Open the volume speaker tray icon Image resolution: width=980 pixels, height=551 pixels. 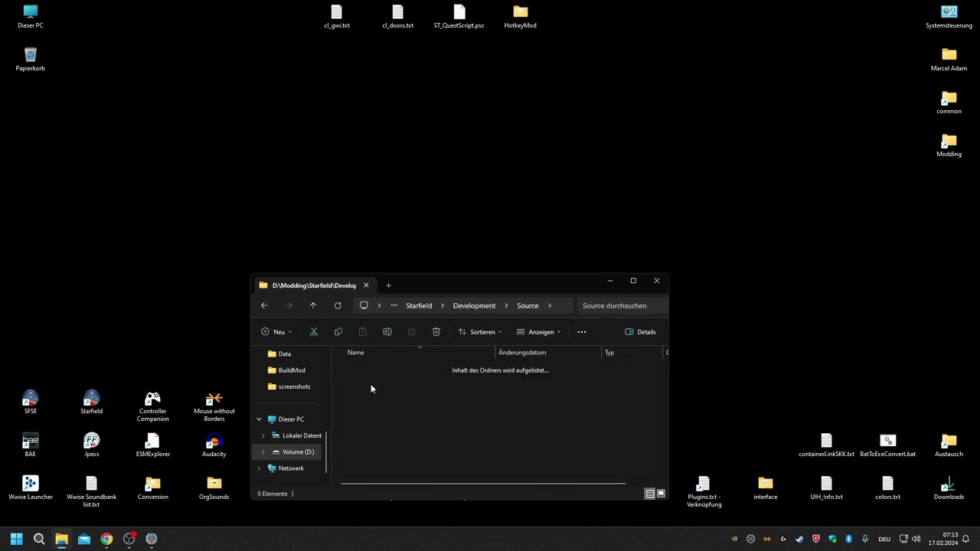pos(916,539)
